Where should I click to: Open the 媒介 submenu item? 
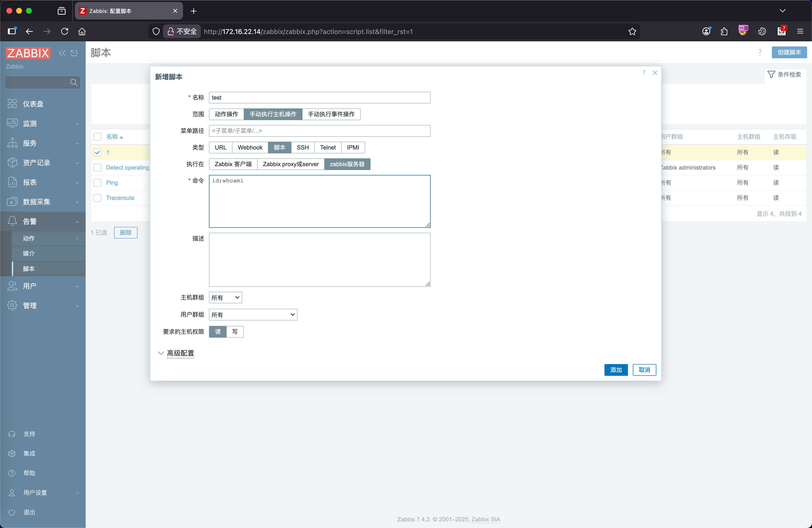(29, 253)
